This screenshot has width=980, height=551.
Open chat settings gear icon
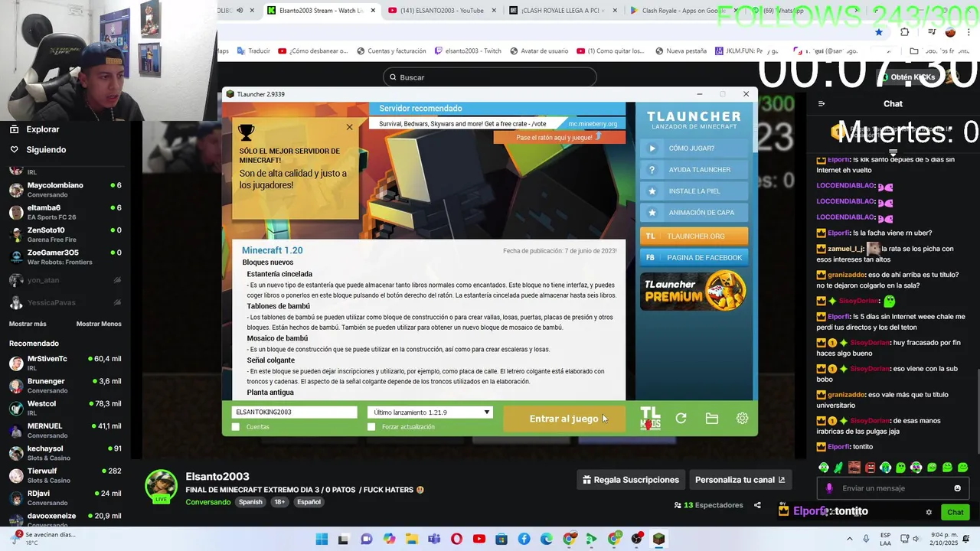[929, 512]
